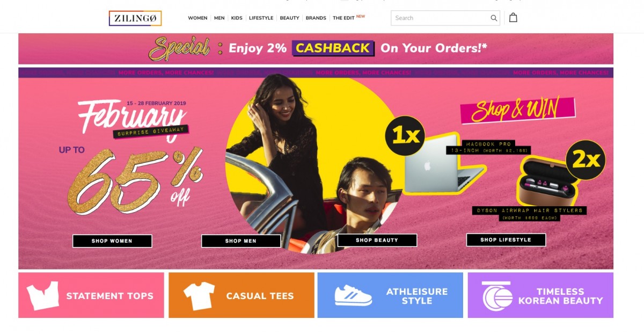Click the Zilingo logo
Viewport: 644px width, 334px height.
coord(135,18)
